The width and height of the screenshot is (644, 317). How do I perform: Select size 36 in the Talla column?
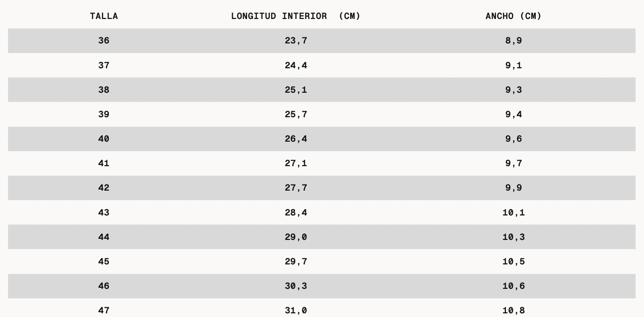point(104,41)
